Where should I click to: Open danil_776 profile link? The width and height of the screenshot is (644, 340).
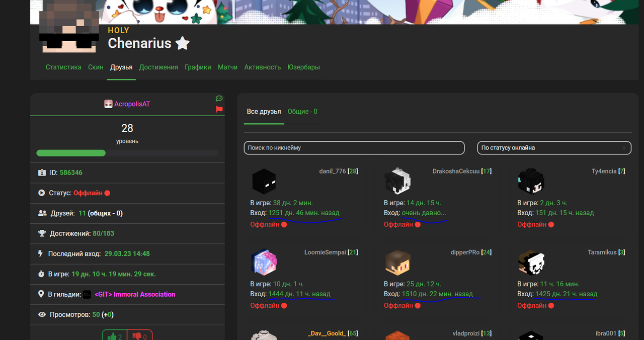point(333,172)
